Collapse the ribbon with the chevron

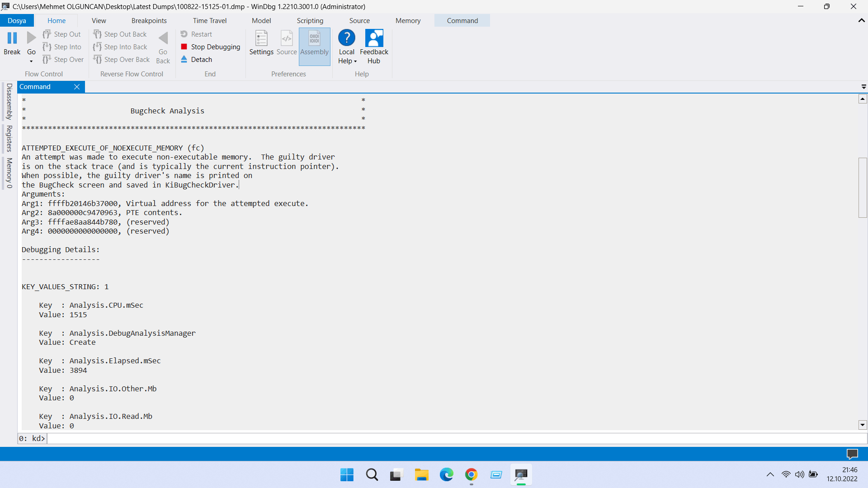[861, 20]
